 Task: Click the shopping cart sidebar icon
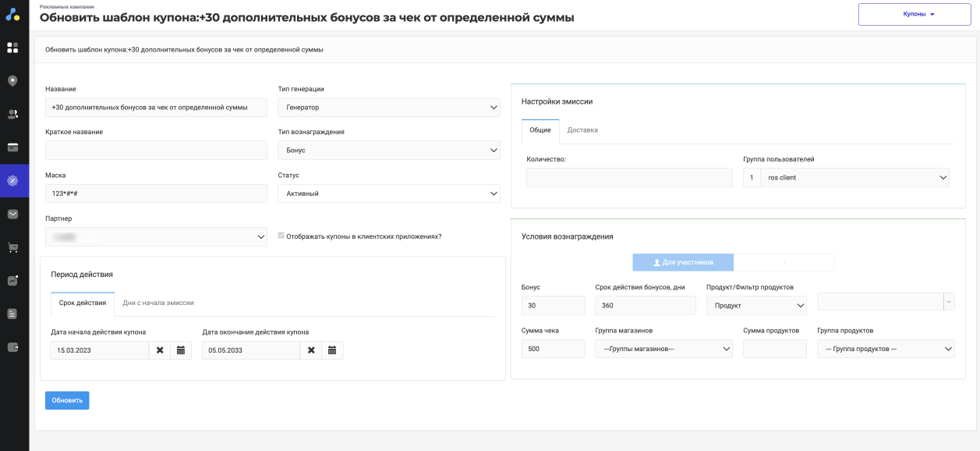(x=12, y=247)
